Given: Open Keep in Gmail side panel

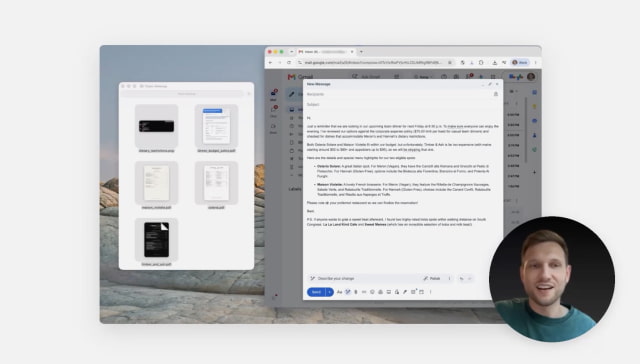Looking at the screenshot, I should (535, 107).
